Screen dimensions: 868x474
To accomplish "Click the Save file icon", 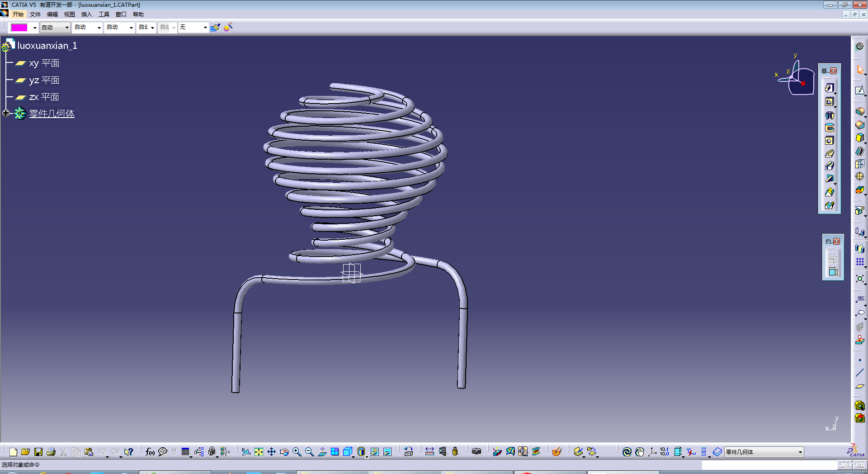I will [38, 452].
